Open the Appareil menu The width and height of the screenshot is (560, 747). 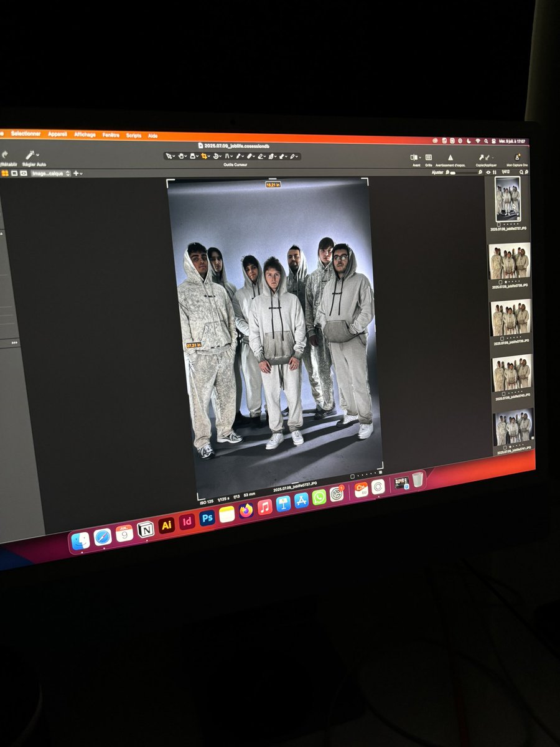57,134
